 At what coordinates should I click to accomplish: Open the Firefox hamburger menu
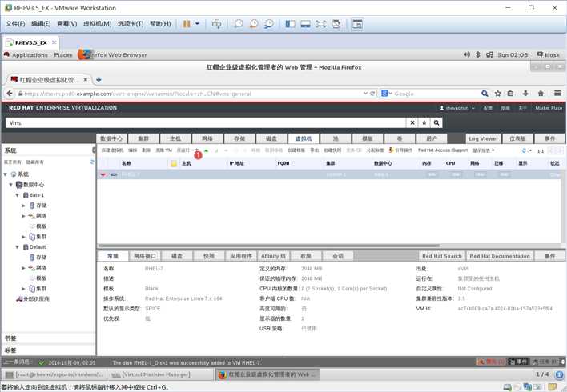557,94
